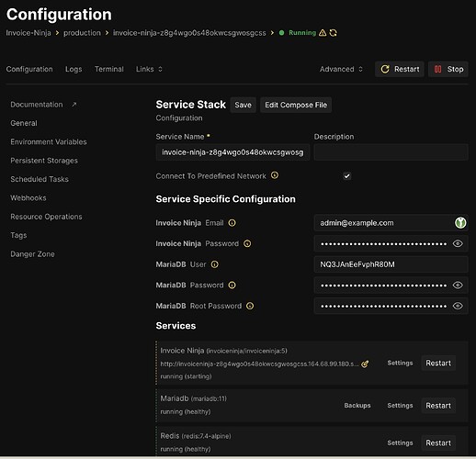Save the Service Stack configuration

click(244, 105)
